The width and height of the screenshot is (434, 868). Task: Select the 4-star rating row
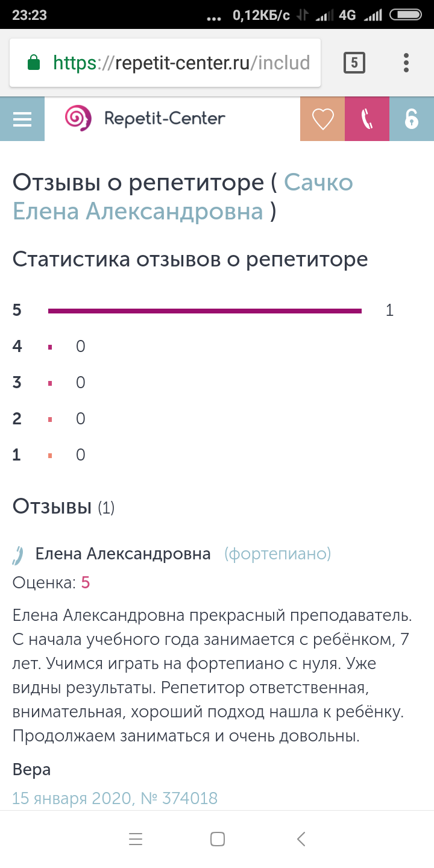(49, 347)
